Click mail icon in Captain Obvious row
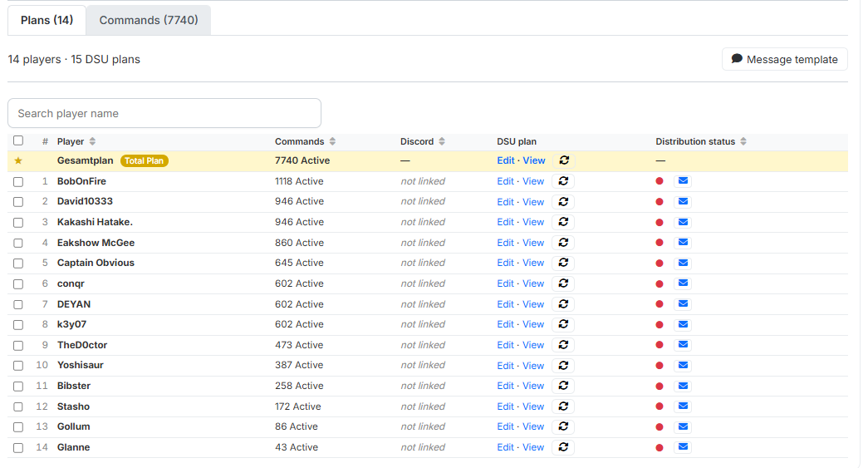This screenshot has width=868, height=468. coord(683,263)
